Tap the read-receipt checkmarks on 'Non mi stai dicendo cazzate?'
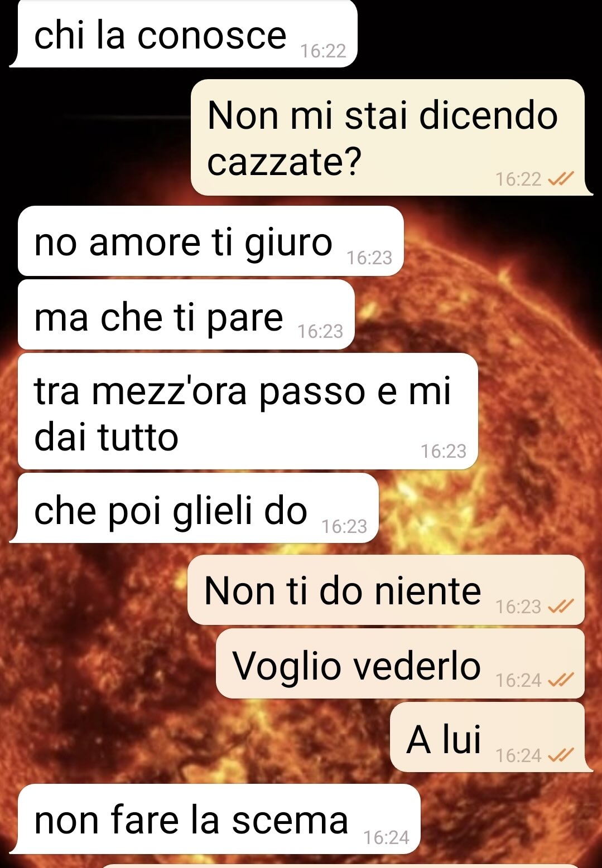The image size is (602, 868). (561, 179)
